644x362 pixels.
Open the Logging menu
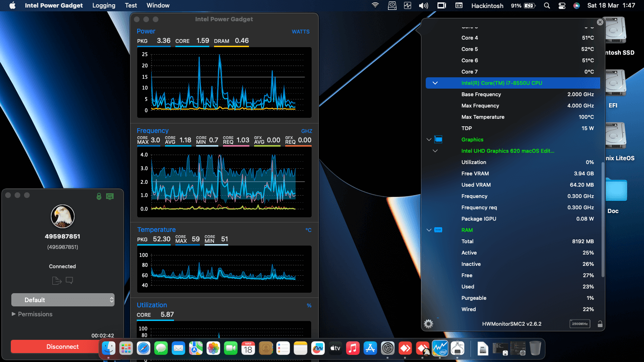(x=104, y=6)
